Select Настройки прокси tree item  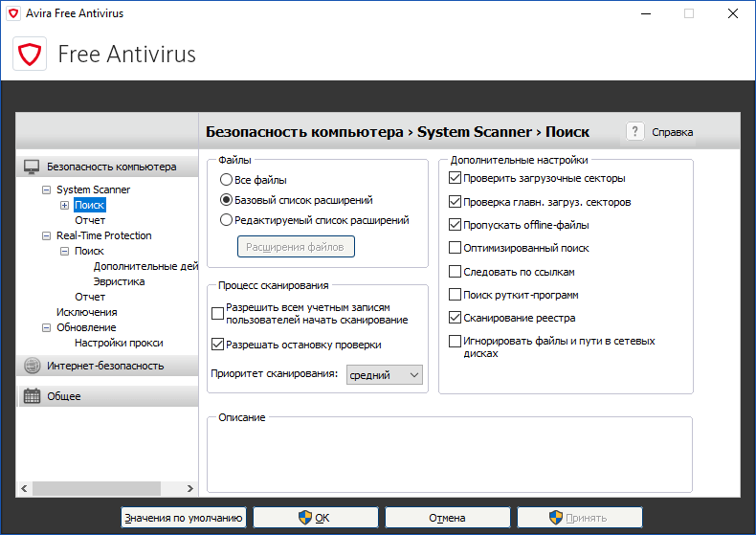click(x=119, y=343)
